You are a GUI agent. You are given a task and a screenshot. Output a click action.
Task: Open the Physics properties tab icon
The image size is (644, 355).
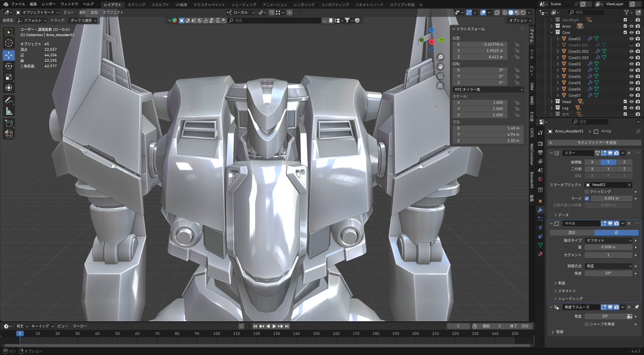(540, 227)
